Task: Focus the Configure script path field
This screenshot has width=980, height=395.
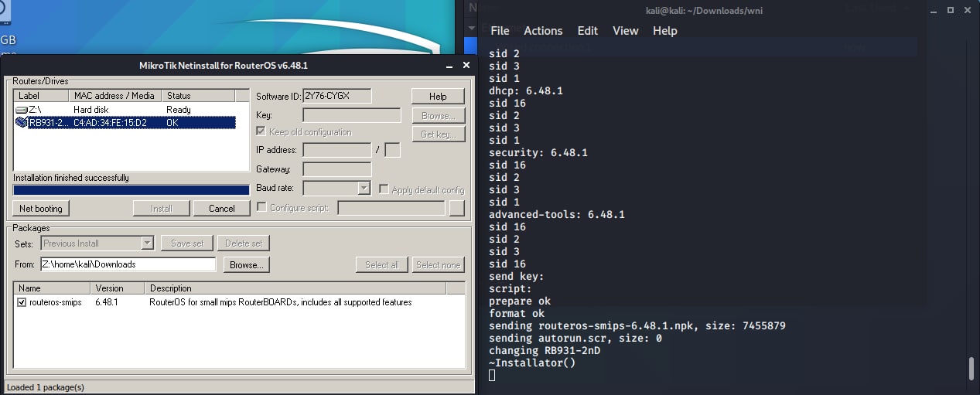Action: (391, 207)
